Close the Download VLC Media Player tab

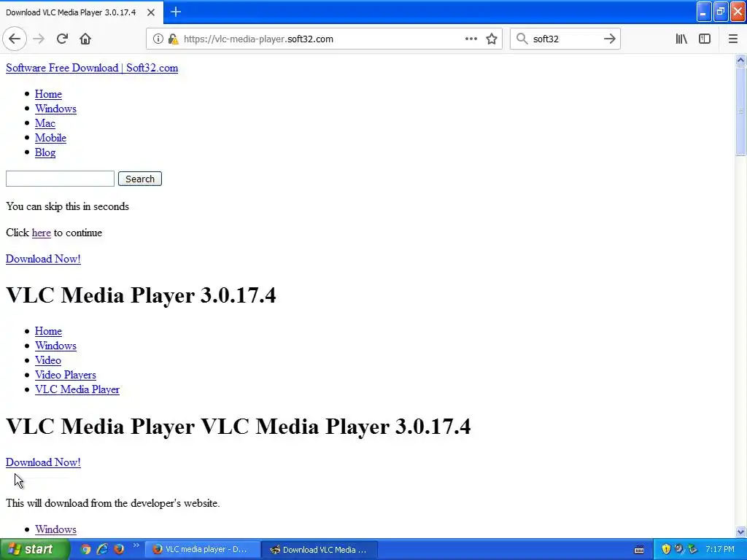[150, 12]
